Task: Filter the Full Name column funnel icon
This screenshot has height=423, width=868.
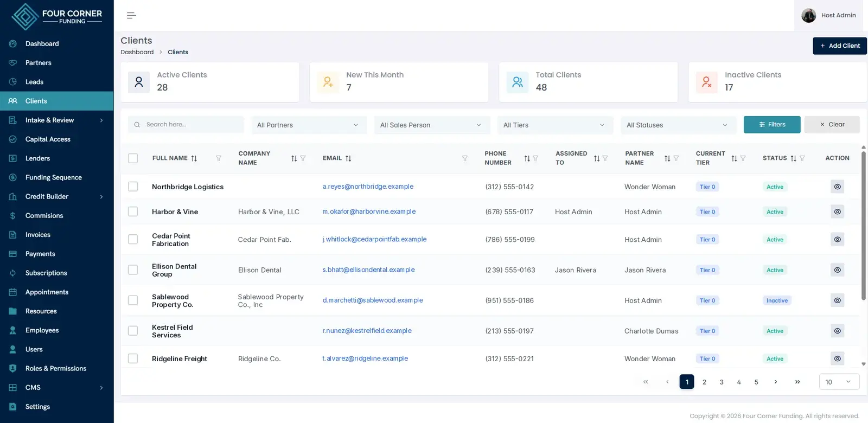Action: [x=219, y=158]
